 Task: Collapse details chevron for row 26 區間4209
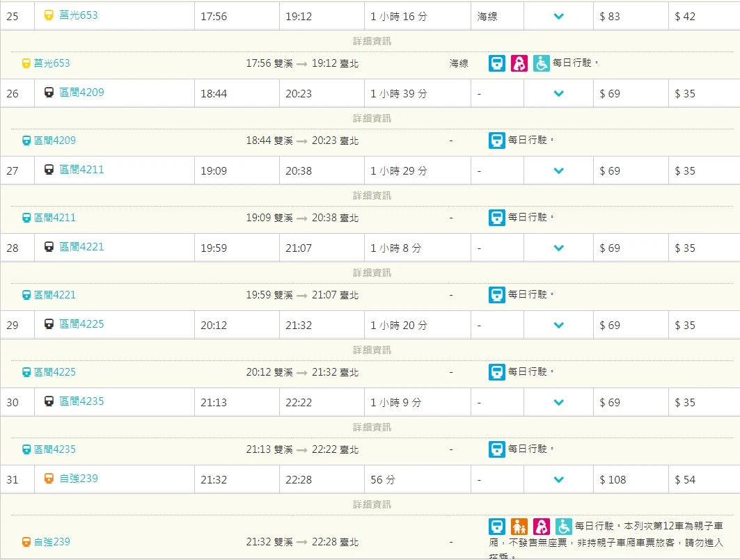(559, 93)
